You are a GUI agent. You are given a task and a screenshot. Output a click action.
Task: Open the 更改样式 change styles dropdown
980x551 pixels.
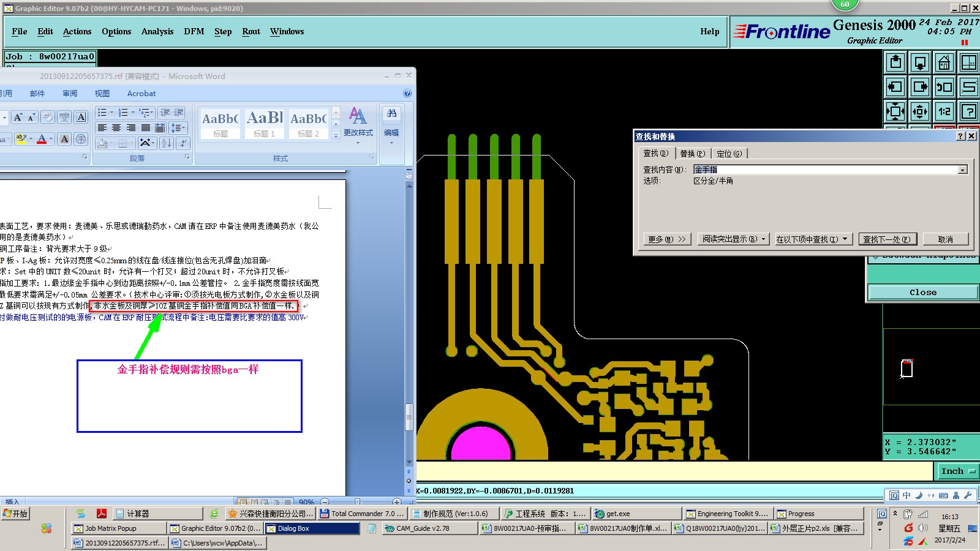pyautogui.click(x=358, y=126)
